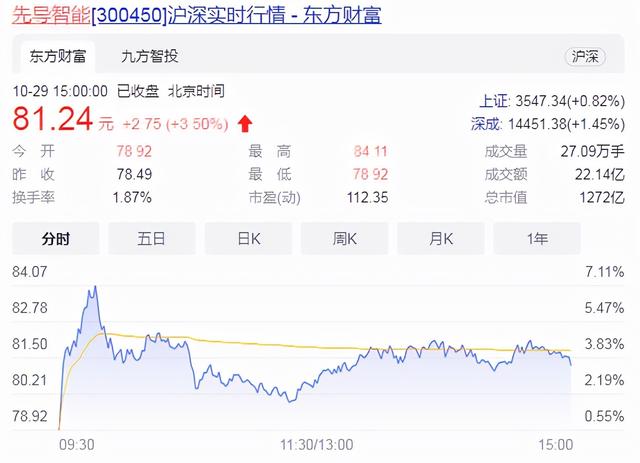This screenshot has height=463, width=640.
Task: Click the percent axis label 0.55%
Action: pos(604,416)
